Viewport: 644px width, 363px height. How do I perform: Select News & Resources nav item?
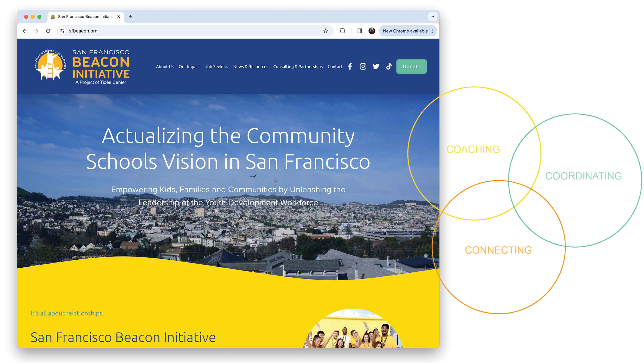pos(250,66)
